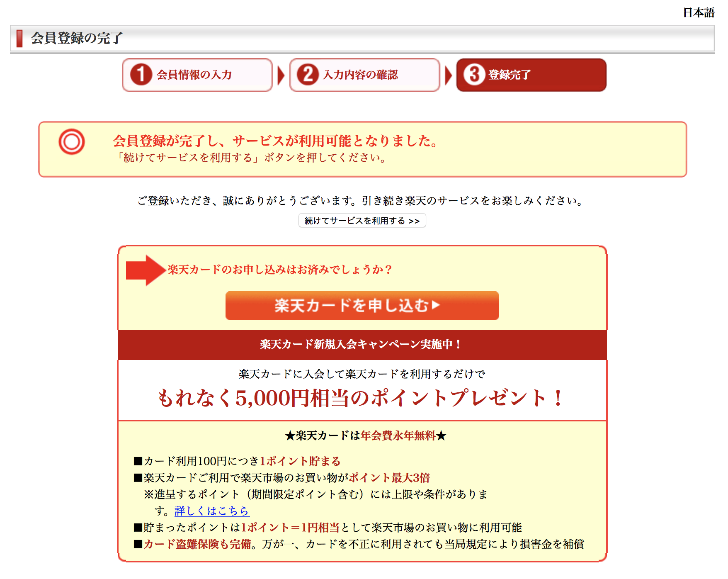This screenshot has width=728, height=579.
Task: Click the 会員登録が完了し、サービスが利用可能となりました。 message
Action: tap(276, 141)
